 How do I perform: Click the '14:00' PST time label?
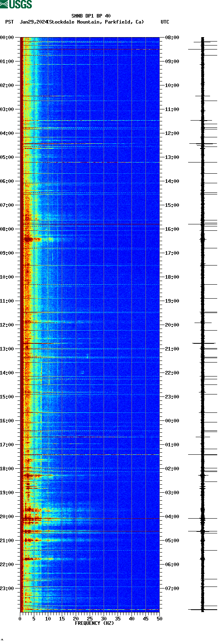click(x=7, y=373)
